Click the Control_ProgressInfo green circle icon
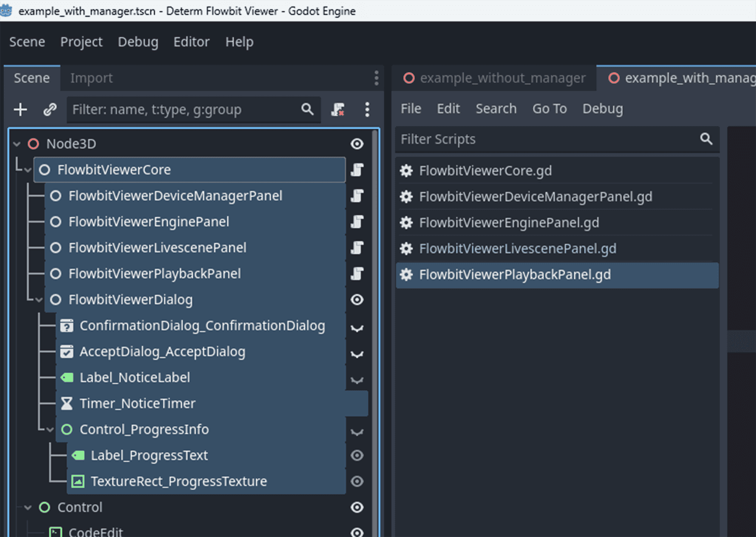 67,430
